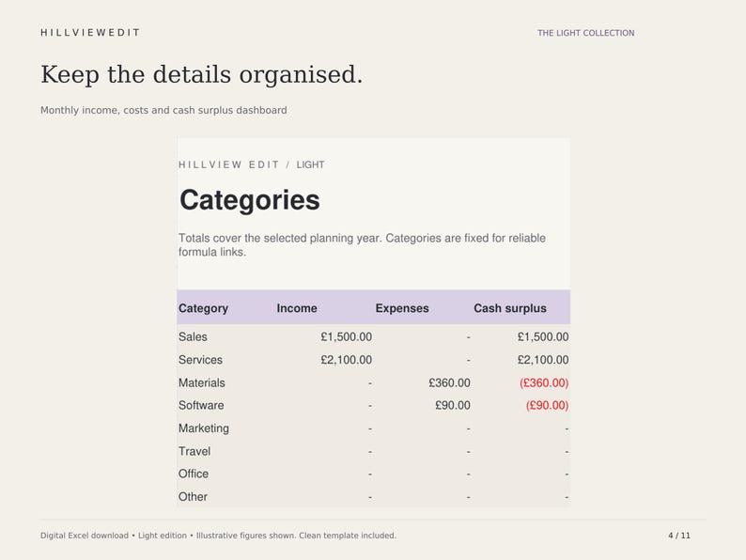Click the subtitle 'Monthly income, costs and cash surplus dashboard'

click(x=163, y=110)
